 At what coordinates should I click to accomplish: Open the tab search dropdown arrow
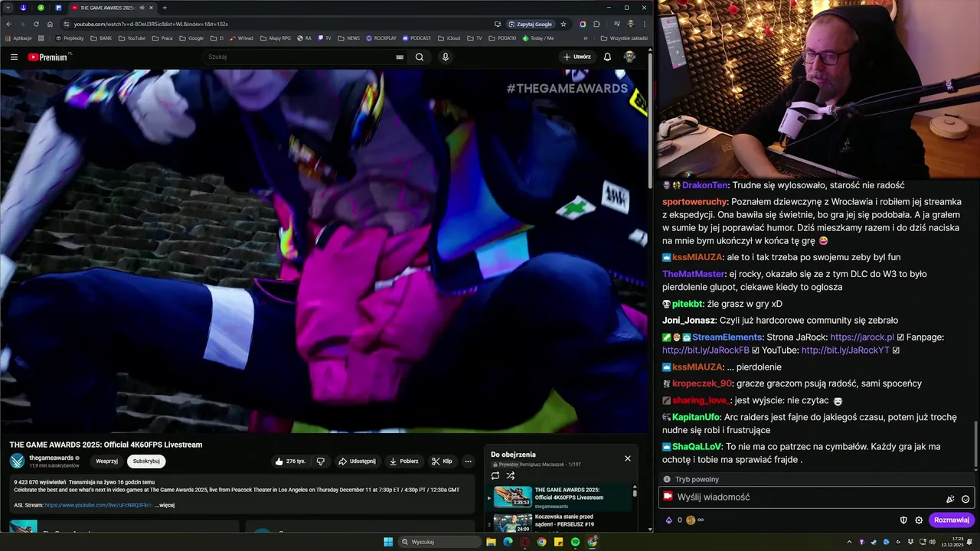point(8,8)
